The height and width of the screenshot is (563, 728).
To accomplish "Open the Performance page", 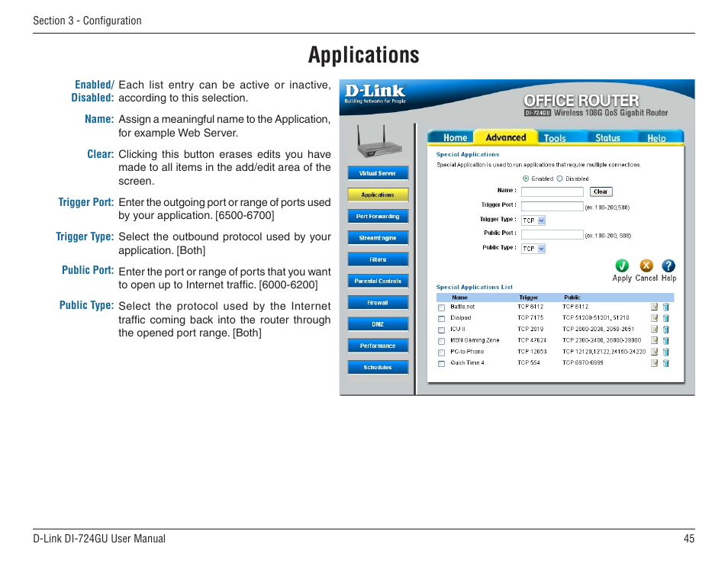I will tap(378, 346).
